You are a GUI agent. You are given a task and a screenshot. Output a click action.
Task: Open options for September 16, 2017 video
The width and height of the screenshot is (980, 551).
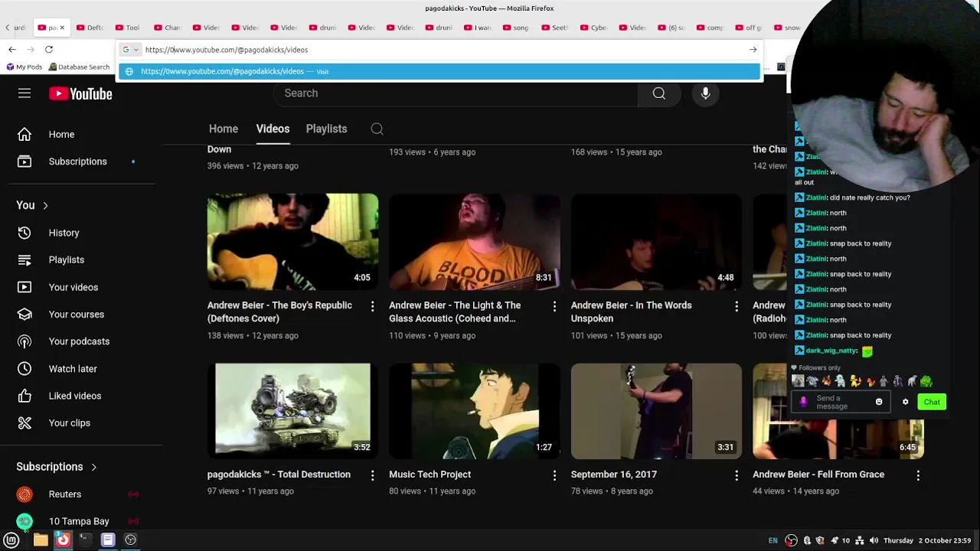(737, 475)
